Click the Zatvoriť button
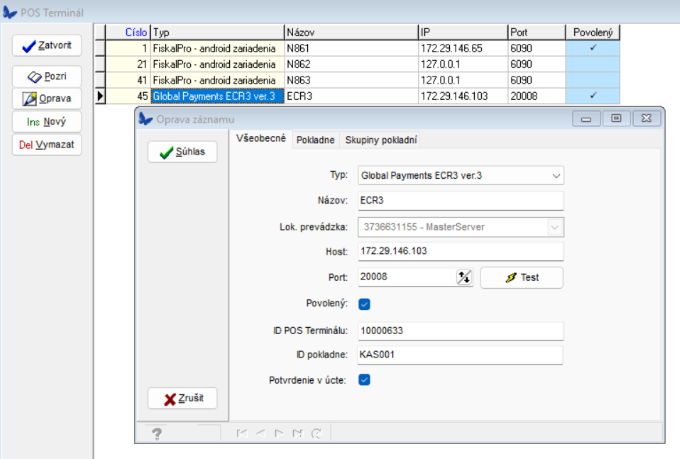 (x=47, y=46)
